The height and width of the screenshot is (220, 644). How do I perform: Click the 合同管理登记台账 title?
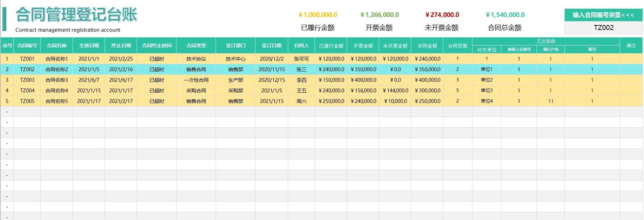point(76,15)
